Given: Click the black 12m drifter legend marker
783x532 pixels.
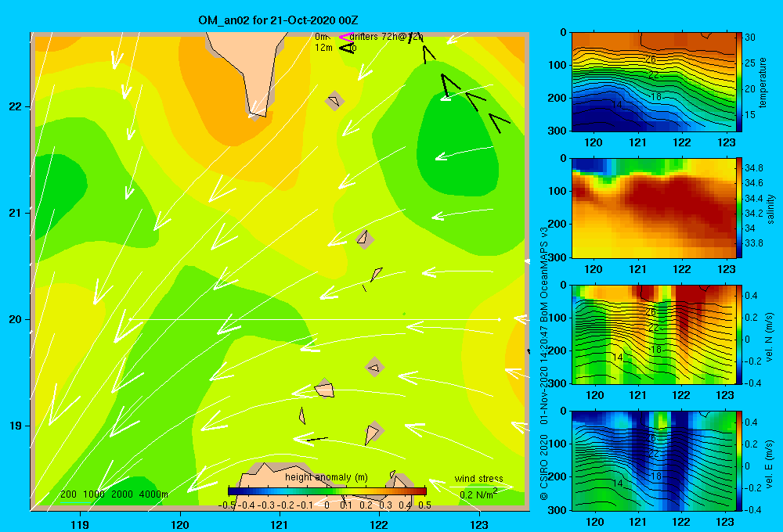Looking at the screenshot, I should (347, 48).
